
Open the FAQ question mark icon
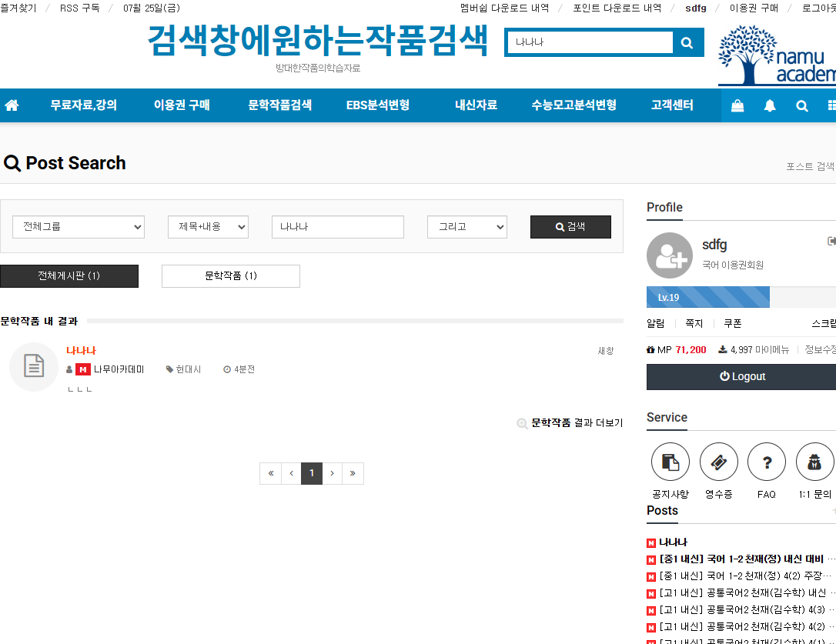coord(767,462)
